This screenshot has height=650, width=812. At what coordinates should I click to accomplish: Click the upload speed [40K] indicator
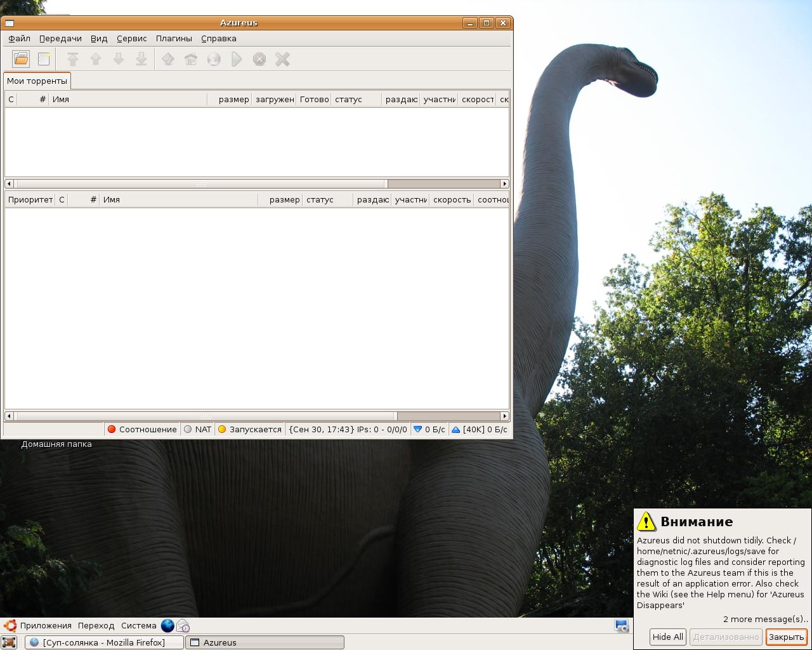(479, 429)
